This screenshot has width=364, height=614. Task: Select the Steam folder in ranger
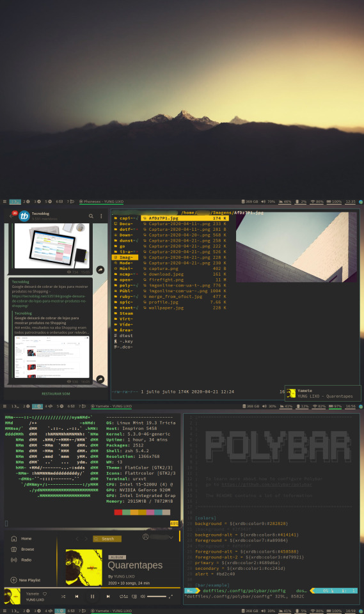pos(125,313)
